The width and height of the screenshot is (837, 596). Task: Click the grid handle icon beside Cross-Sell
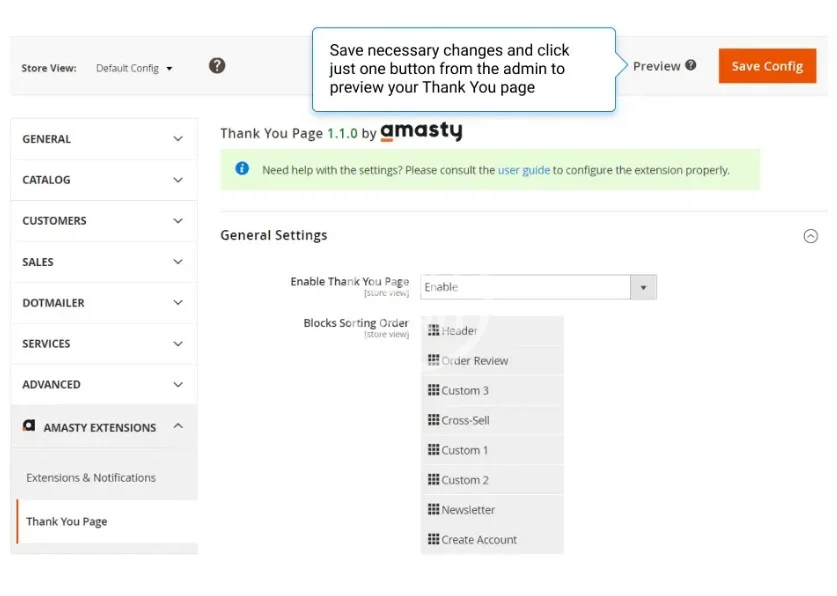(x=433, y=420)
